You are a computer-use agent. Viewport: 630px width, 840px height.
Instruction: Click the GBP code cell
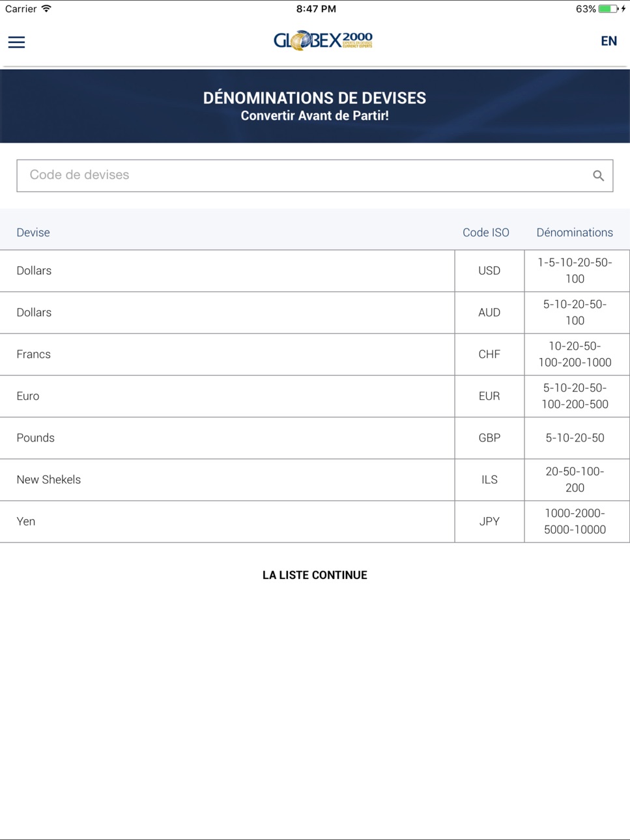pos(489,438)
